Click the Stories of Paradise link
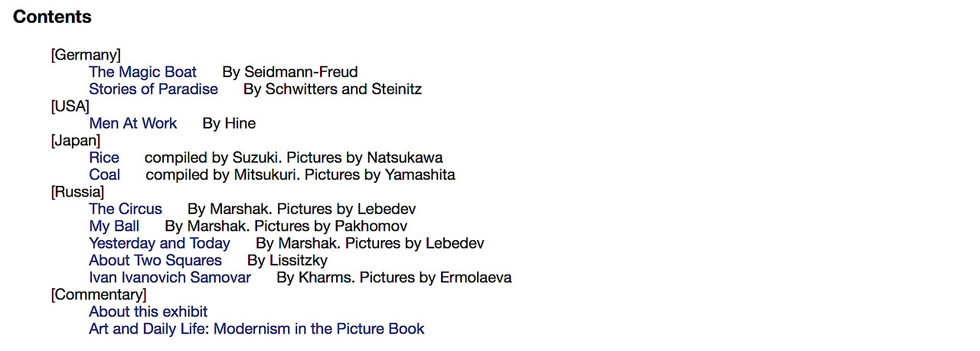 [153, 89]
